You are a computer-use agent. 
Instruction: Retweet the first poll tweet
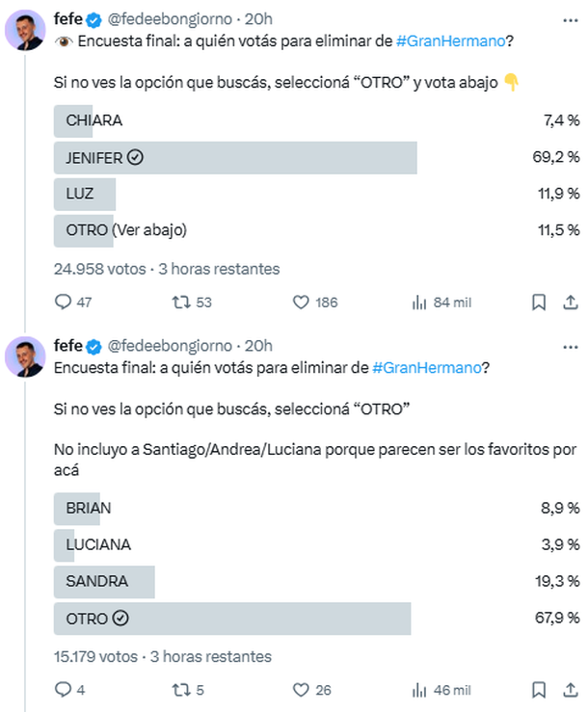(x=179, y=303)
